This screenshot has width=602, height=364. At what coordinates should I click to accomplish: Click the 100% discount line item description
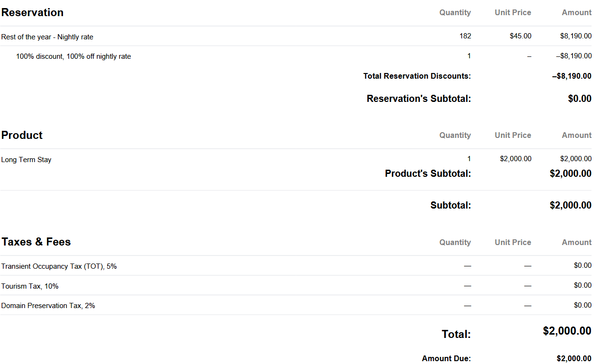(73, 56)
